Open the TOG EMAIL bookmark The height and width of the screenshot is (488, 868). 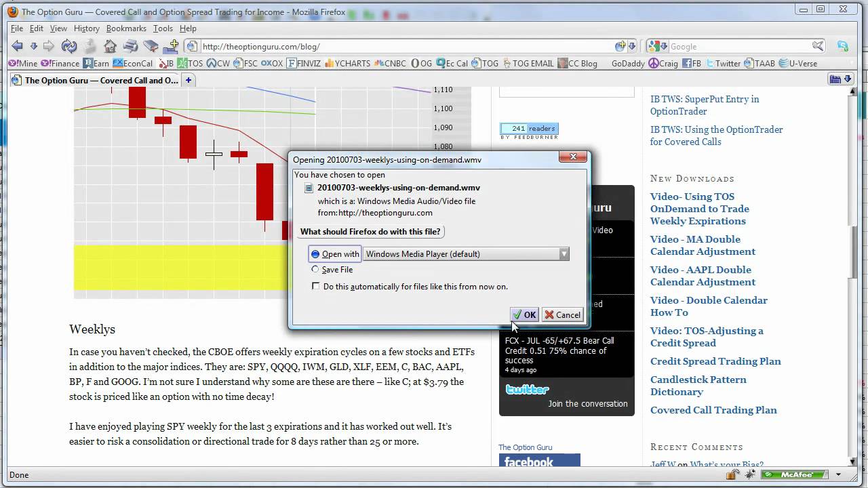[527, 63]
